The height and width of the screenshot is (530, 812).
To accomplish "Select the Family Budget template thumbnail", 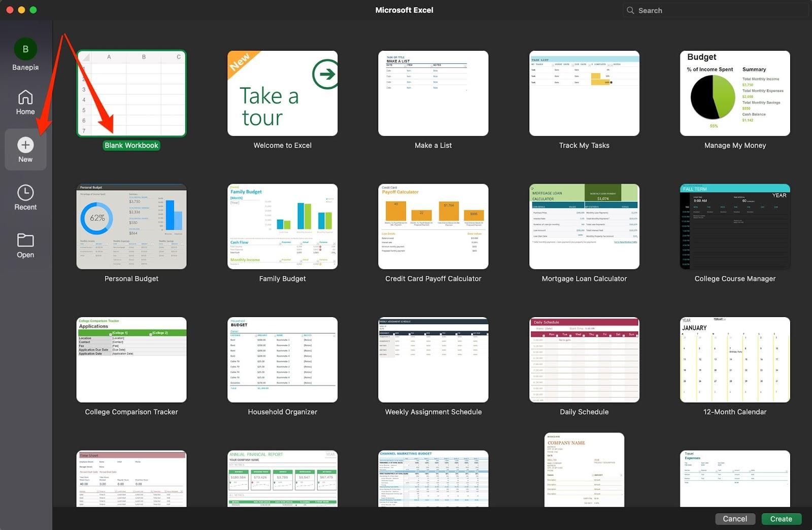I will 283,227.
